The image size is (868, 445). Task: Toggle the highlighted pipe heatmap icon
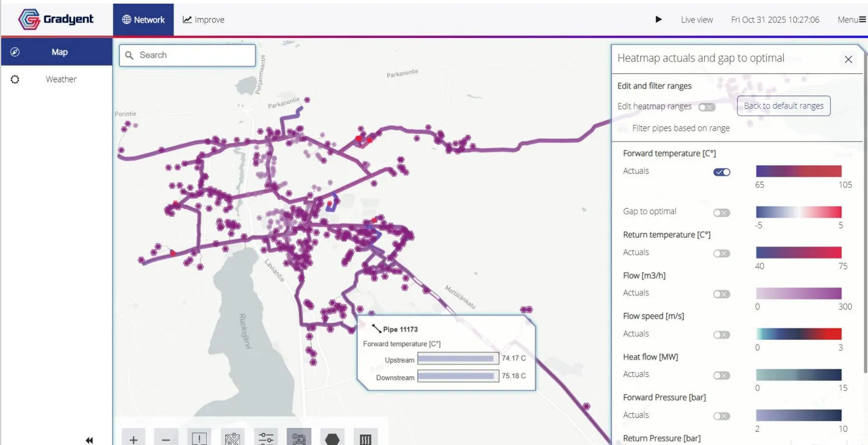299,438
